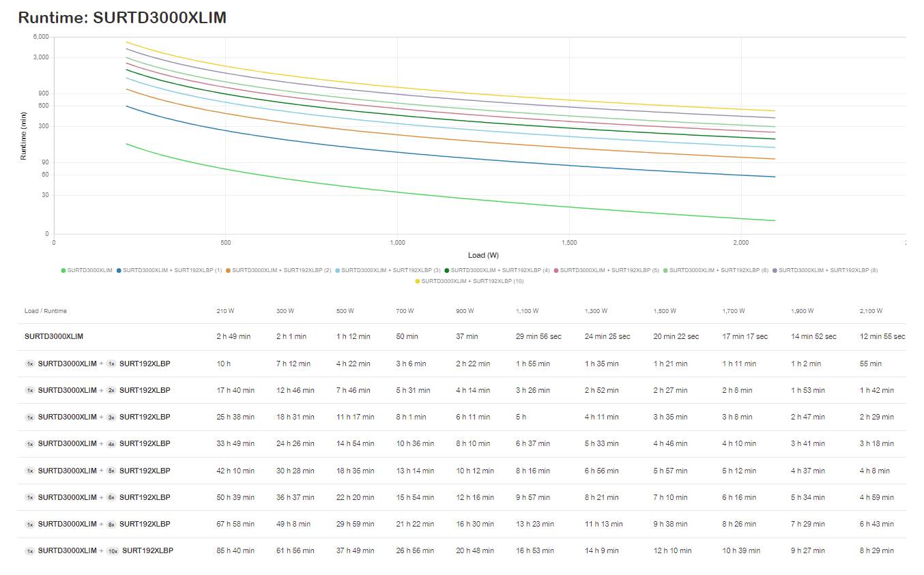The height and width of the screenshot is (575, 924).
Task: Click the row label with 8x SURT192XLBP
Action: 98,524
